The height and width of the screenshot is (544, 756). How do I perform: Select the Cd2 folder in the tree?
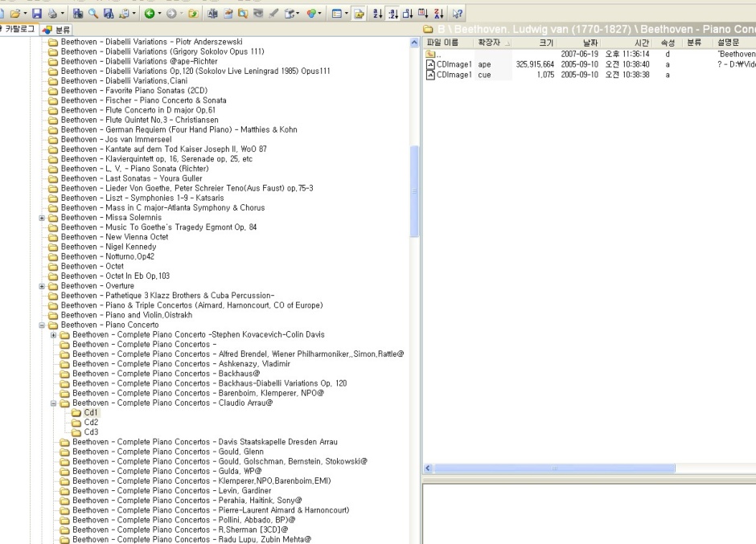(91, 423)
